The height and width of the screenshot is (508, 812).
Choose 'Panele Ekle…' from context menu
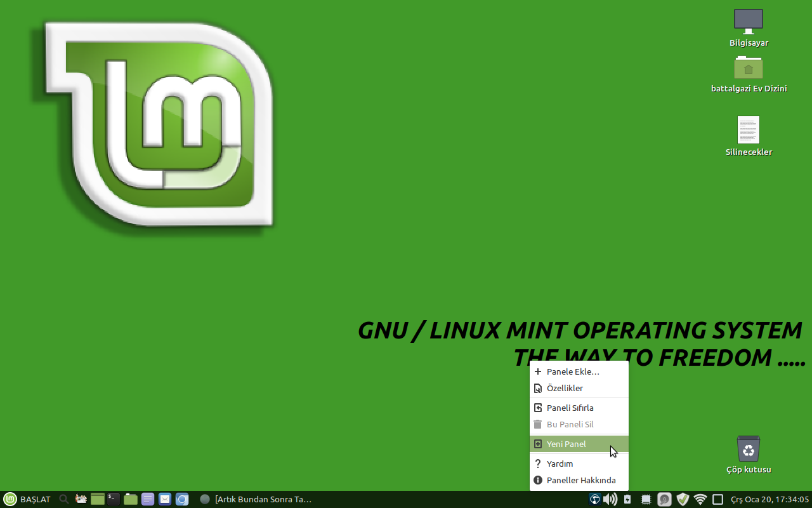pyautogui.click(x=579, y=371)
